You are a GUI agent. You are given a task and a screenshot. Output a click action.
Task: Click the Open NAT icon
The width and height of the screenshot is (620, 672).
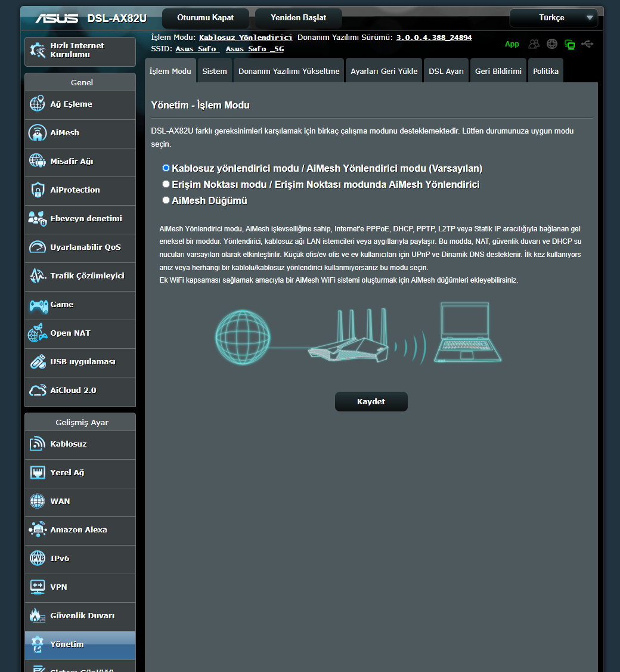pyautogui.click(x=38, y=333)
